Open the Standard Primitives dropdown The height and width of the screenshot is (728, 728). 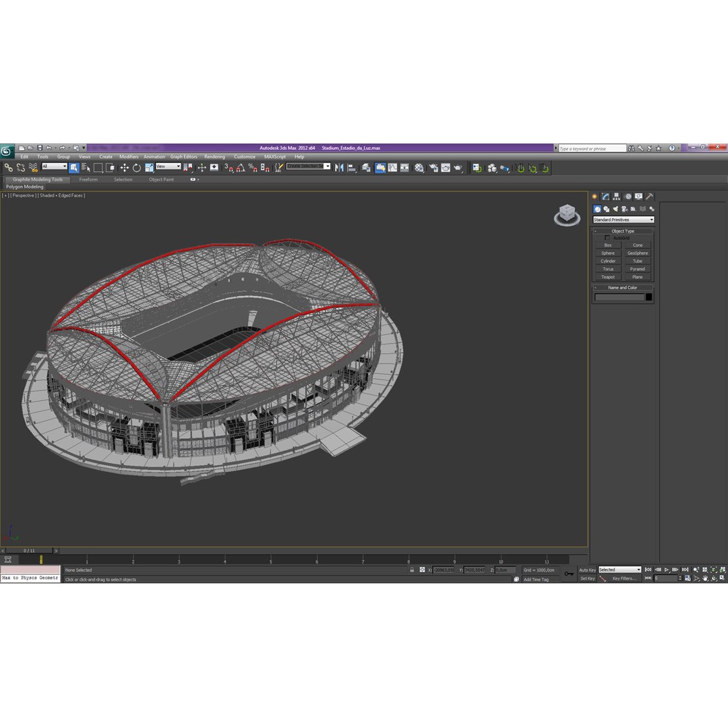tap(623, 220)
